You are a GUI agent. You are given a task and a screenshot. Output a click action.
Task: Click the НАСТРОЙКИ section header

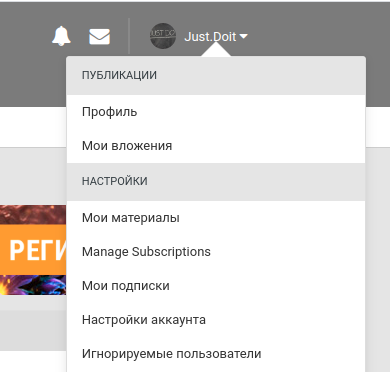pyautogui.click(x=216, y=182)
